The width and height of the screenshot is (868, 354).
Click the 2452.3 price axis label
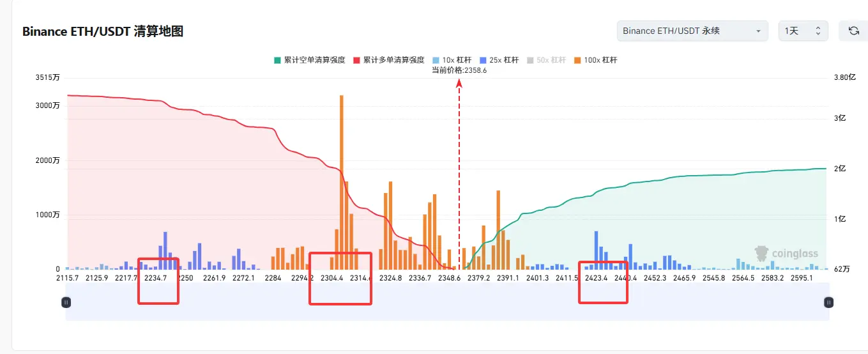(655, 278)
